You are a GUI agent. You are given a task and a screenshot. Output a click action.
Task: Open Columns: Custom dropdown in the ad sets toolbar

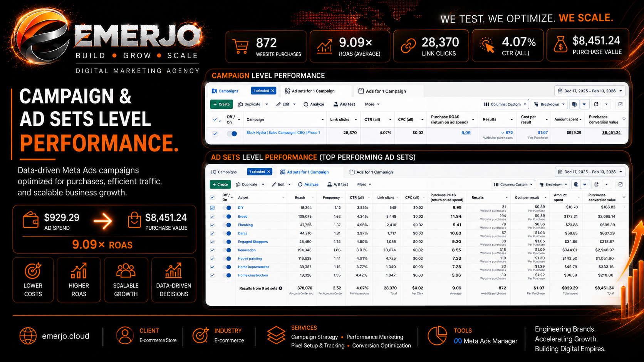point(513,184)
